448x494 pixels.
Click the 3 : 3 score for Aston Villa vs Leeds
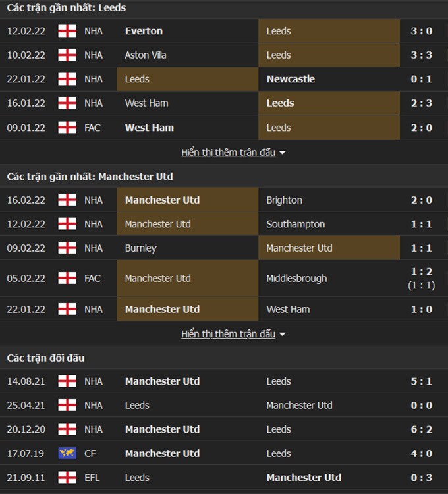422,55
